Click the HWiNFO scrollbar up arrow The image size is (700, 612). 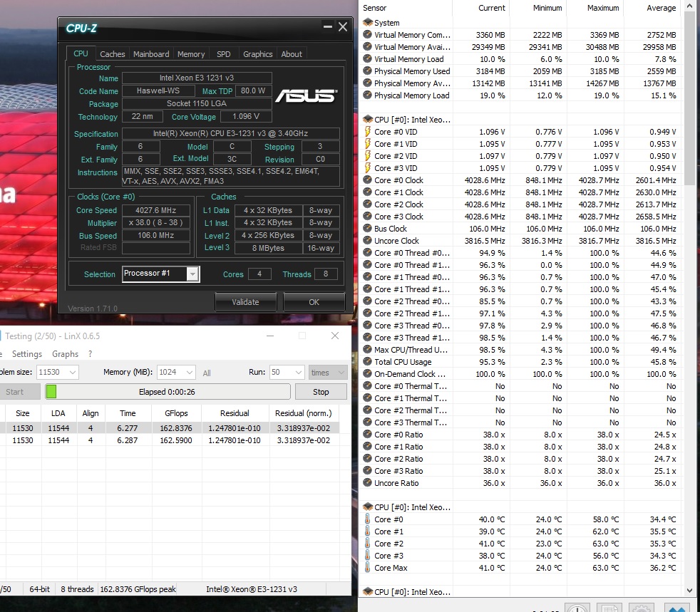click(690, 7)
